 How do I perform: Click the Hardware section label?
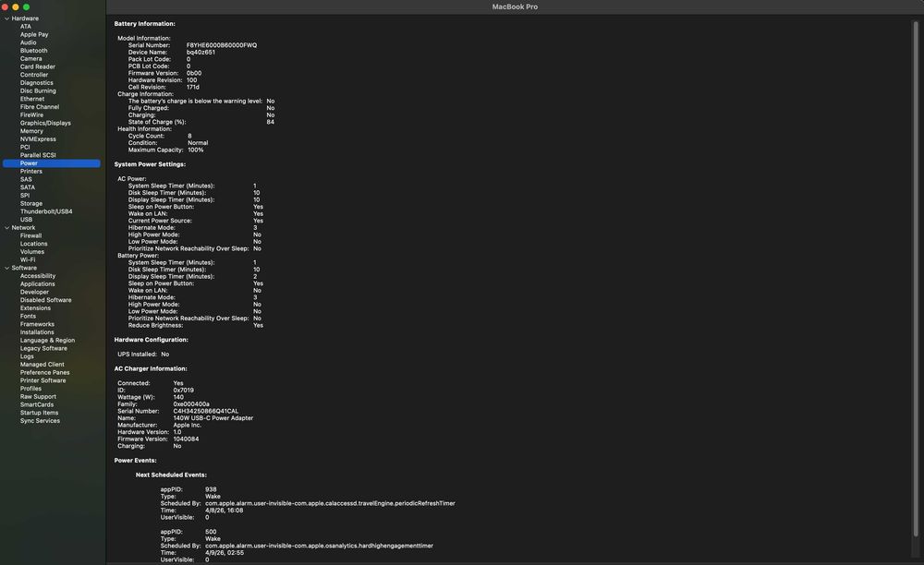(x=25, y=18)
